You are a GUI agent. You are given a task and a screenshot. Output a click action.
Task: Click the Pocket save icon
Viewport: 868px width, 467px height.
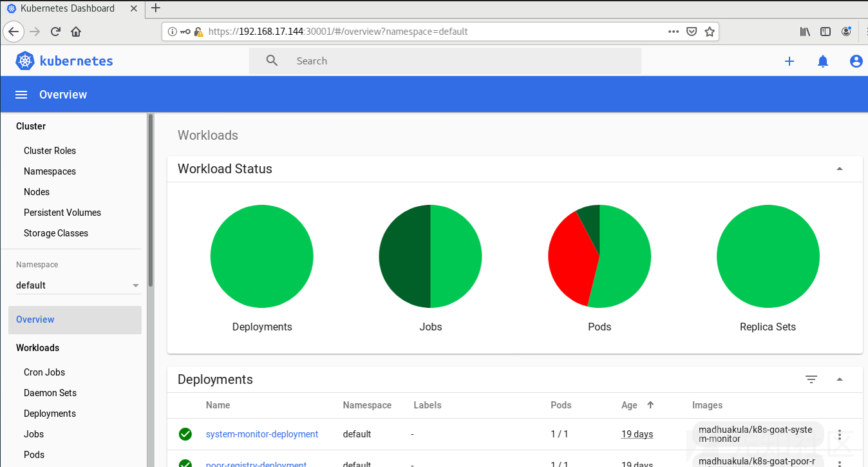pyautogui.click(x=692, y=32)
